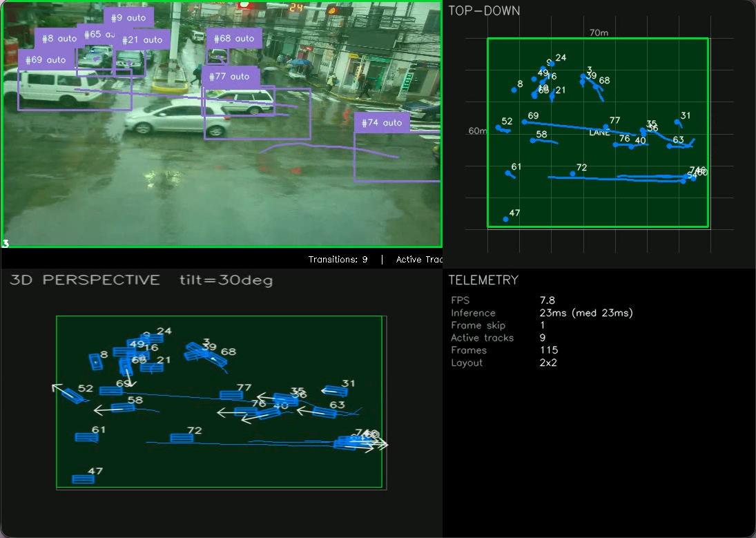Click the 3D PERSPECTIVE panel heading
Viewport: 756px width, 538px height.
coord(85,280)
